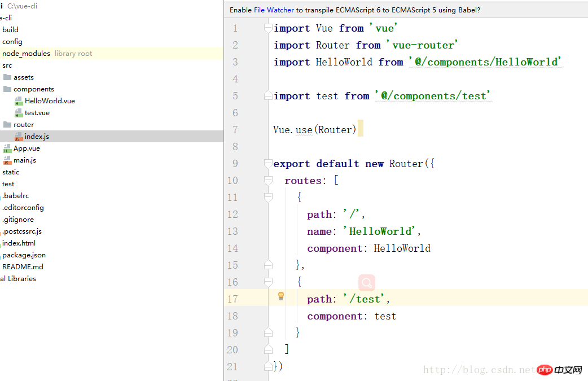The image size is (588, 381).
Task: Open the lightbulb quick-fix on line 17
Action: click(281, 296)
